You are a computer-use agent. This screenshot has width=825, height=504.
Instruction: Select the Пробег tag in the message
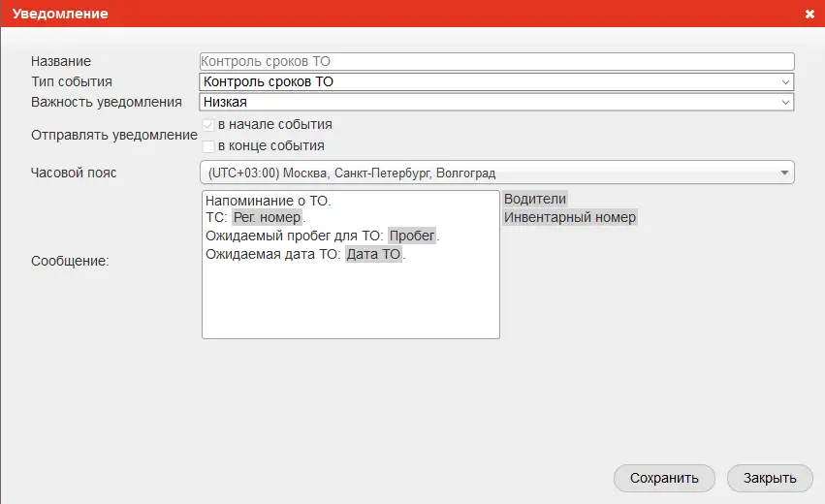pyautogui.click(x=412, y=236)
